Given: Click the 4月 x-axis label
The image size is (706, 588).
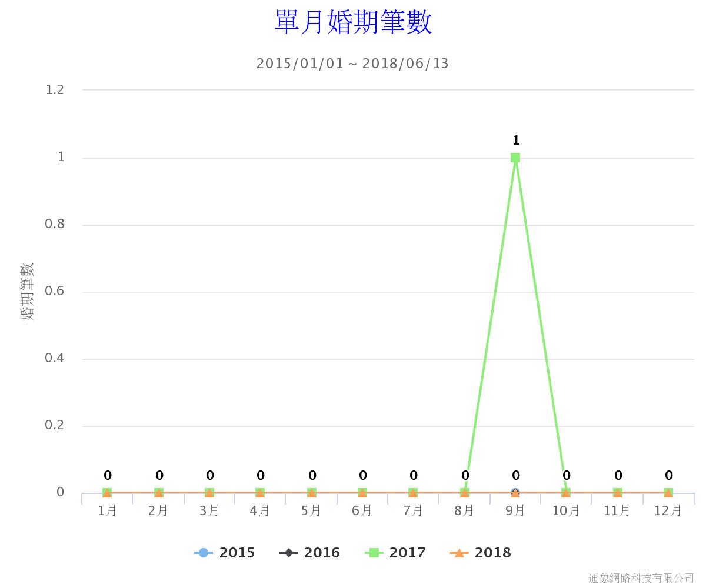Looking at the screenshot, I should tap(260, 510).
